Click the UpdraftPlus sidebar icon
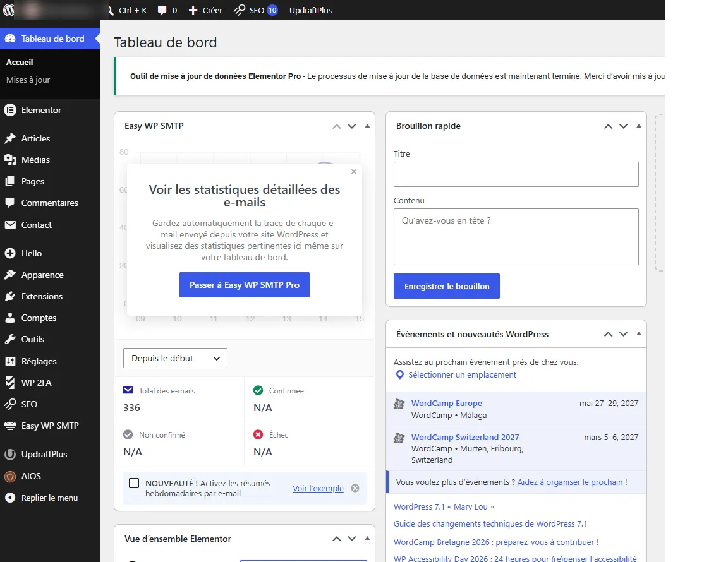Viewport: 728px width, 562px height. 9,454
